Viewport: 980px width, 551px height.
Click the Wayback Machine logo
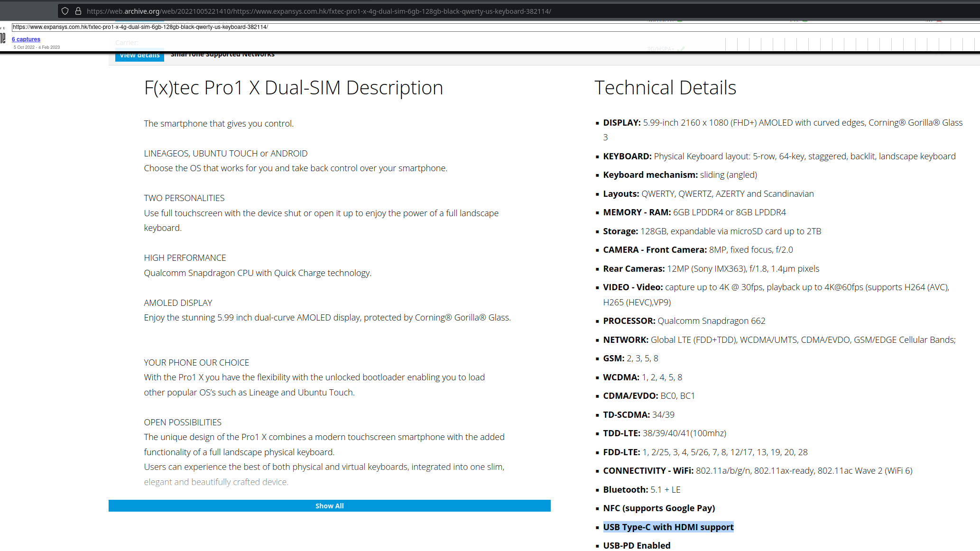point(3,38)
